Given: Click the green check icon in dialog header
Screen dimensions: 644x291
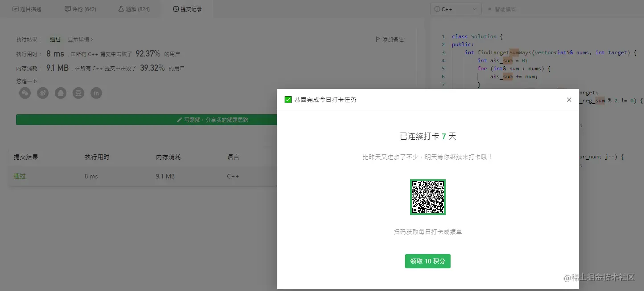Looking at the screenshot, I should tap(288, 100).
